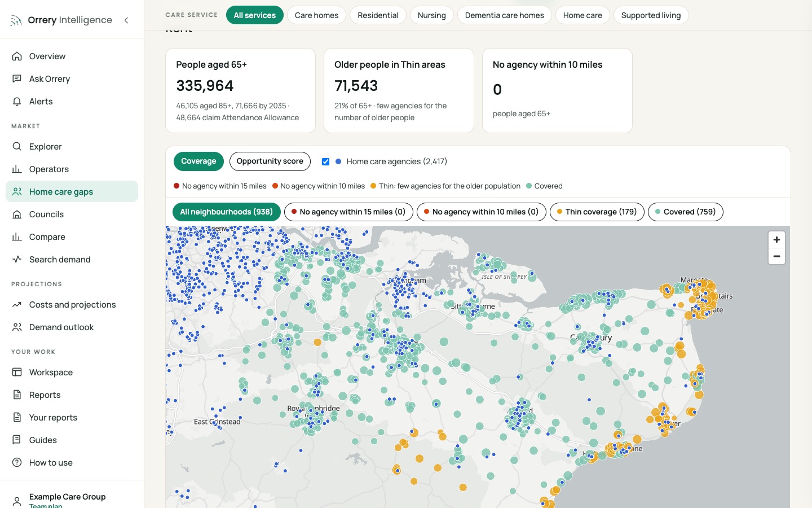Select the Care homes service tab
Image resolution: width=812 pixels, height=508 pixels.
tap(317, 15)
